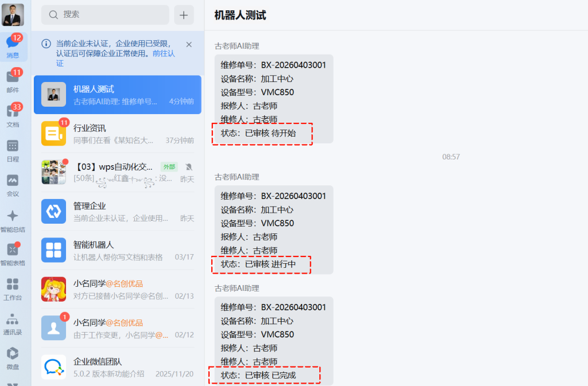This screenshot has width=588, height=386.
Task: Open the 文档 documents section
Action: 13,115
